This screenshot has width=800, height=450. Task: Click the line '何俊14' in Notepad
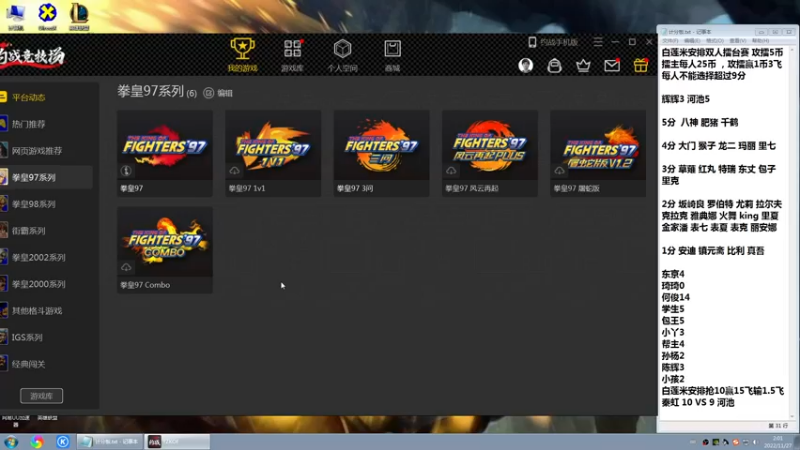(x=676, y=297)
